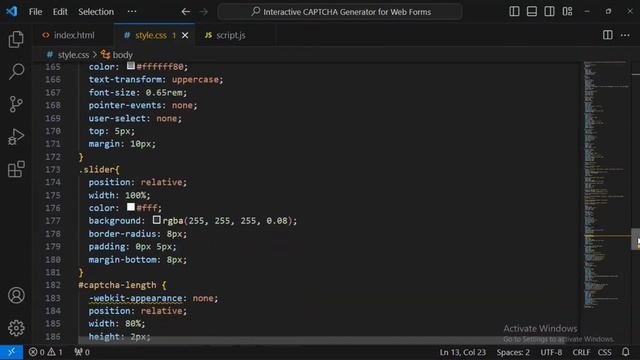Viewport: 640px width, 360px height.
Task: Open the remote window indicator
Action: click(x=11, y=352)
